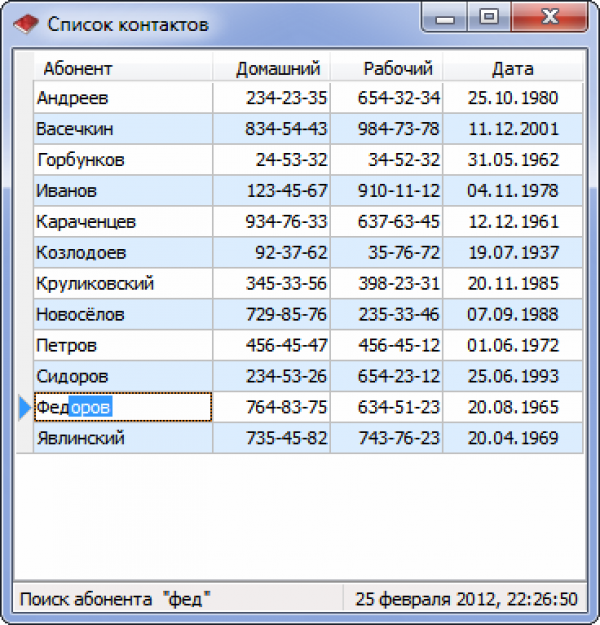Select the Горбунков cell
This screenshot has height=625, width=600.
point(123,159)
